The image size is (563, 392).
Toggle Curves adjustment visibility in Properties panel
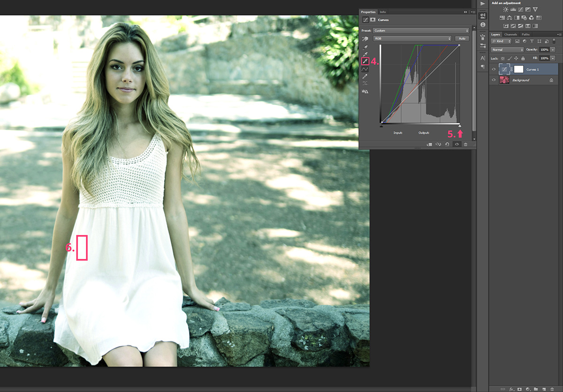pos(456,144)
